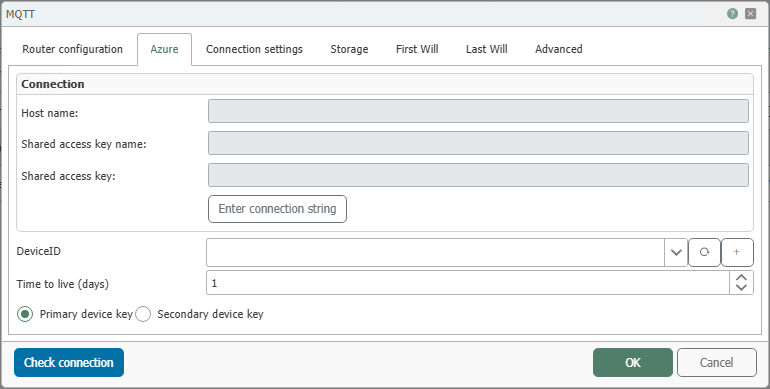The width and height of the screenshot is (770, 389).
Task: Switch to the Advanced tab
Action: point(559,49)
